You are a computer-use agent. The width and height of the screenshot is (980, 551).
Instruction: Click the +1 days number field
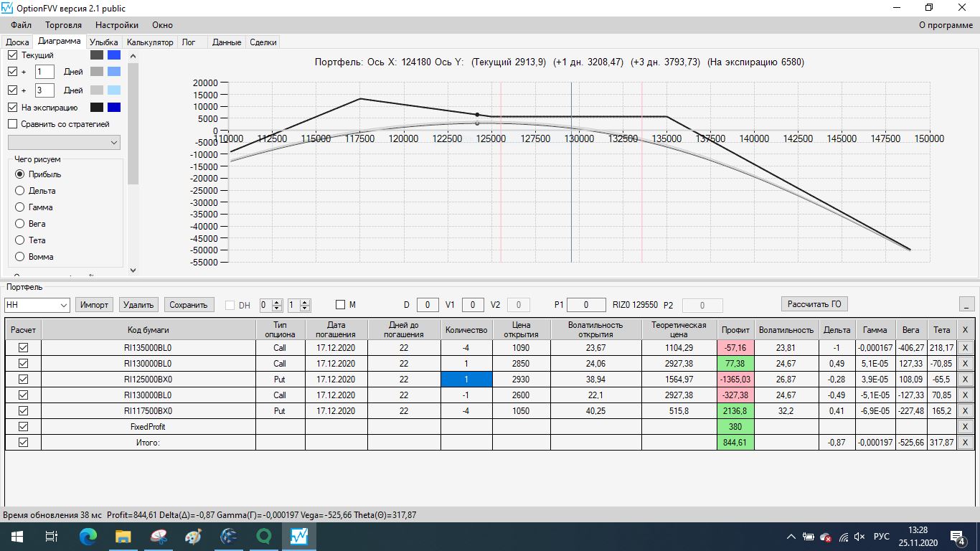coord(44,72)
